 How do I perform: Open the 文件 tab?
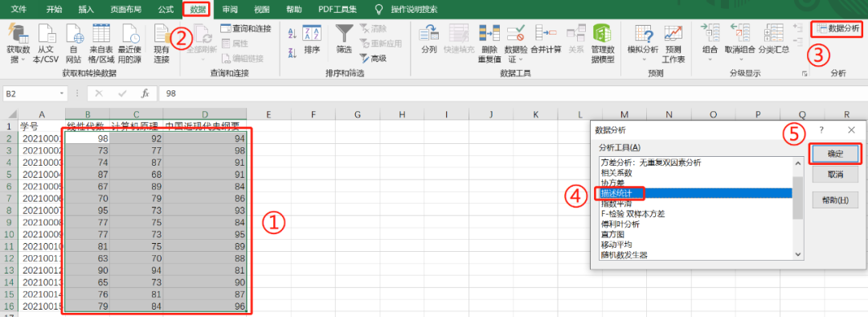pyautogui.click(x=18, y=9)
